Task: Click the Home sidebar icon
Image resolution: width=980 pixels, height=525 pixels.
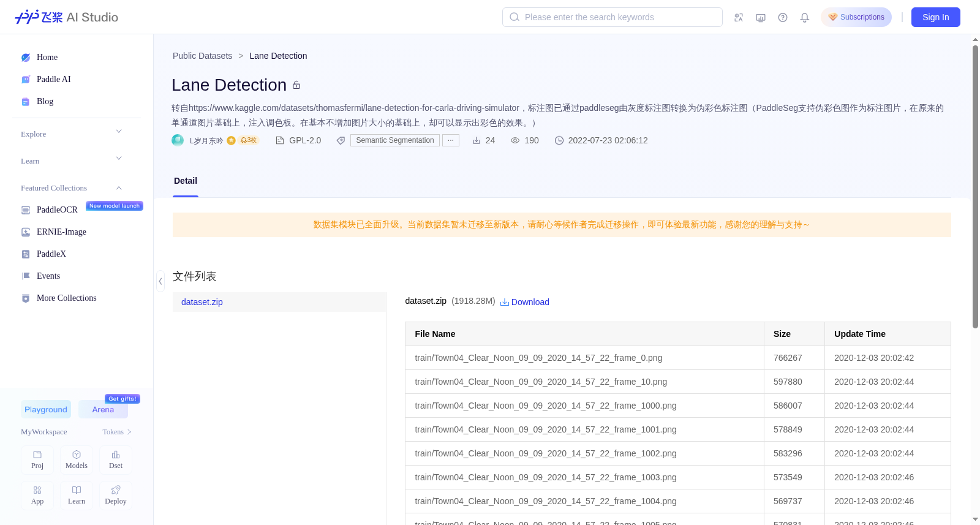Action: [x=26, y=58]
